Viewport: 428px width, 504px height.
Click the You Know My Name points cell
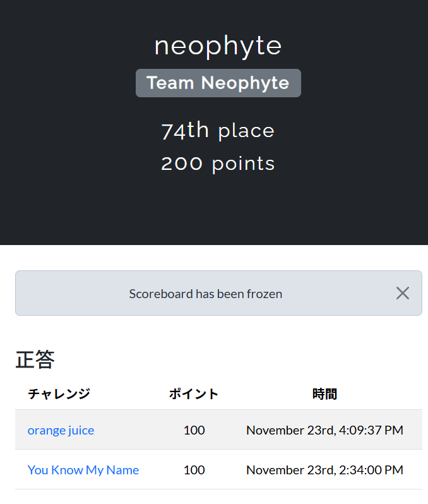pyautogui.click(x=194, y=470)
